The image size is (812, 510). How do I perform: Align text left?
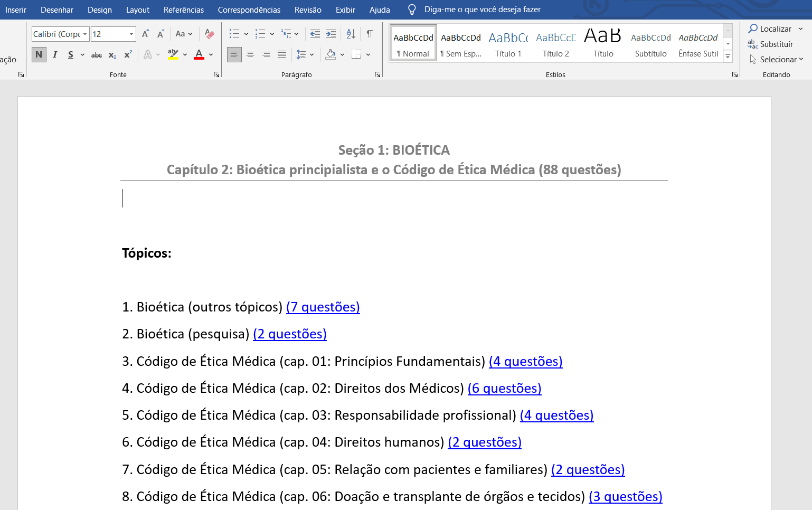[x=234, y=54]
